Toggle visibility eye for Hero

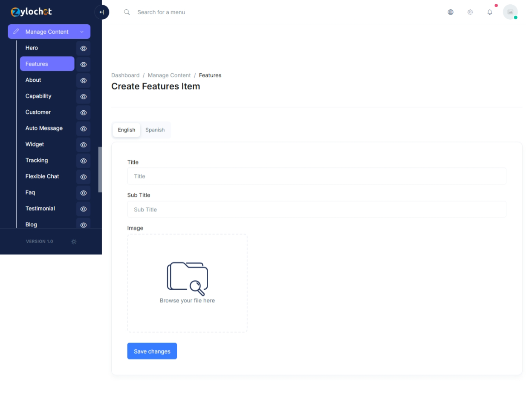(84, 48)
